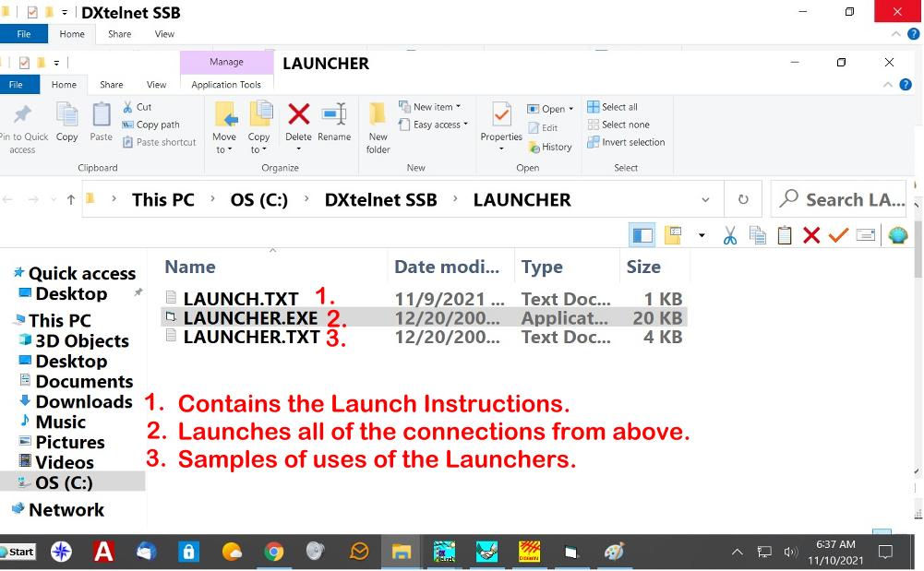Open Downloads in navigation pane

click(84, 401)
